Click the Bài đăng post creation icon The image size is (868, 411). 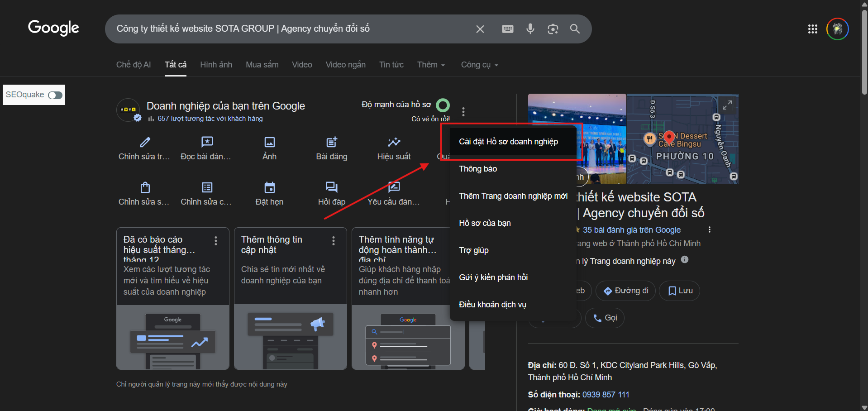[x=331, y=142]
